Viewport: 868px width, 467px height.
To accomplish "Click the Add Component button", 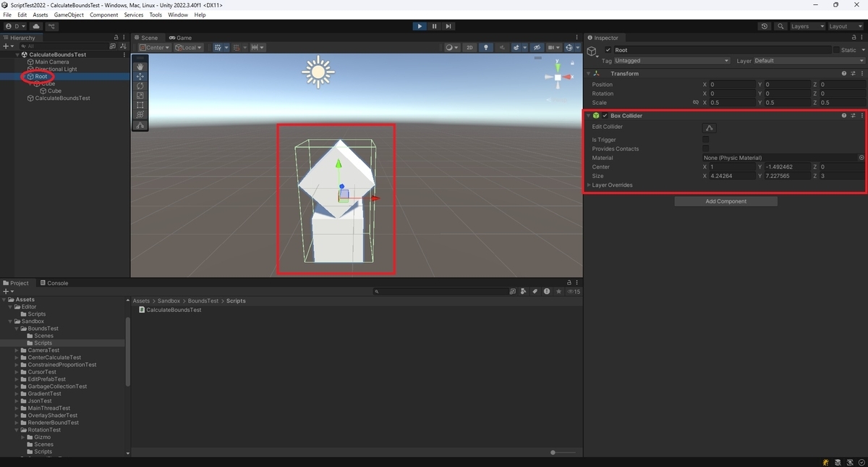I will [x=726, y=201].
